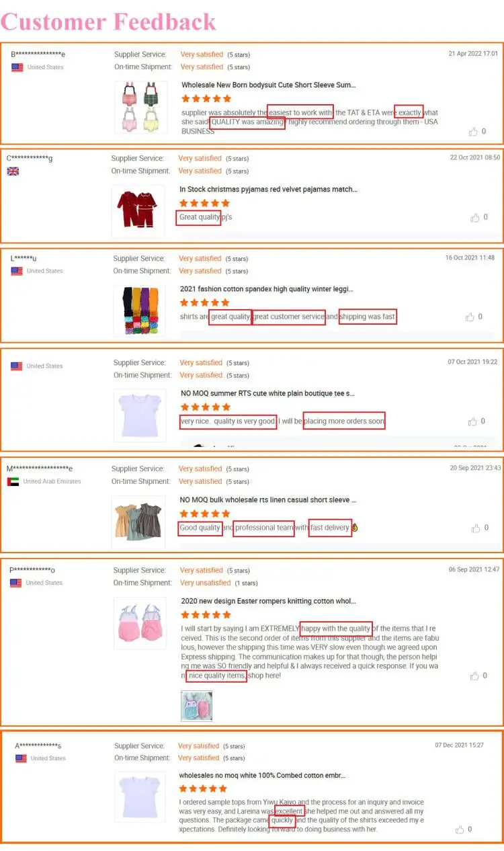Open linen dresses product thumbnail
The width and height of the screenshot is (504, 851).
138,521
